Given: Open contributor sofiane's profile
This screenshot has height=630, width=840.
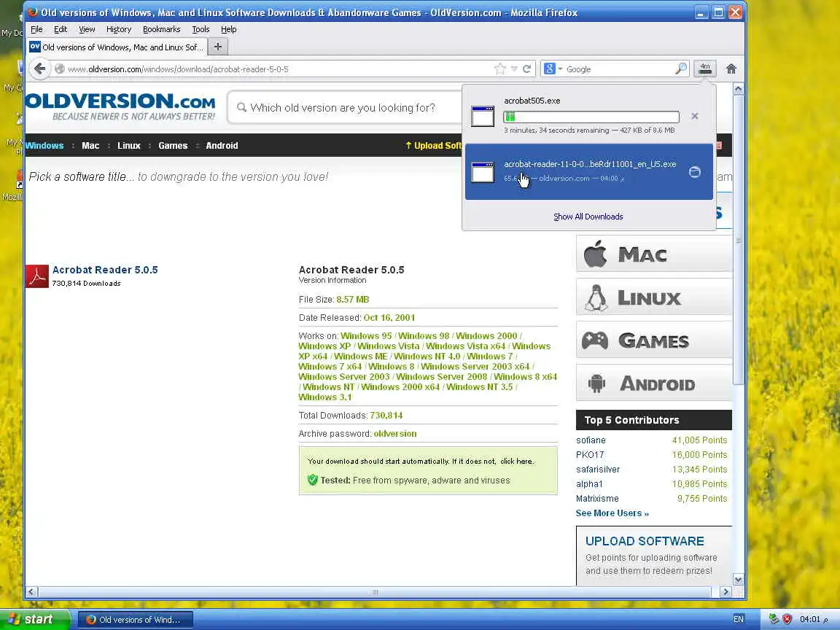Looking at the screenshot, I should [591, 440].
